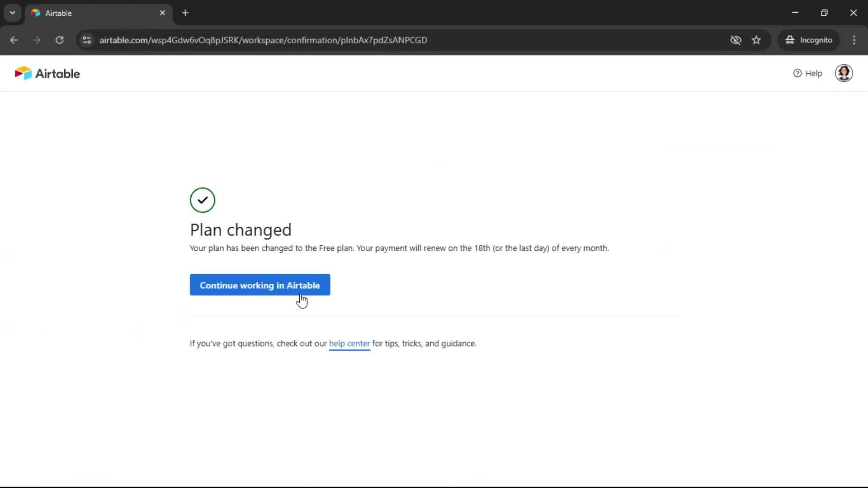Close the Airtable tab

point(162,13)
